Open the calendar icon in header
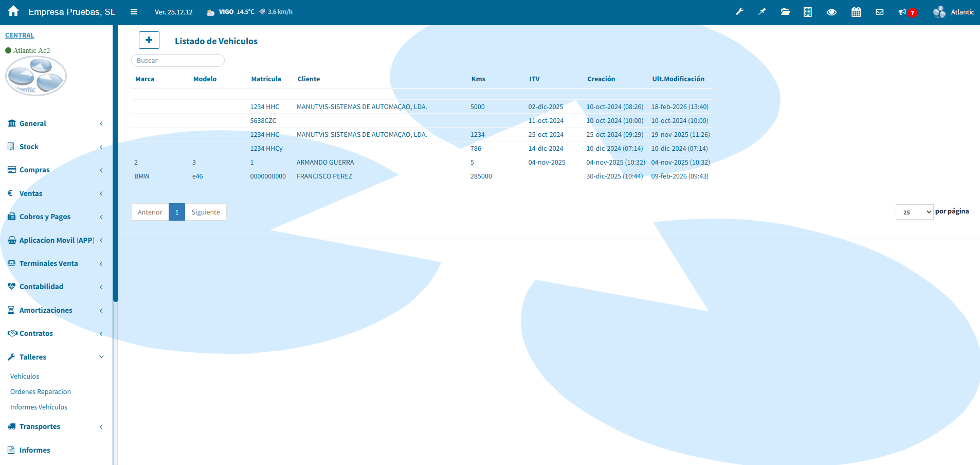 pos(856,12)
